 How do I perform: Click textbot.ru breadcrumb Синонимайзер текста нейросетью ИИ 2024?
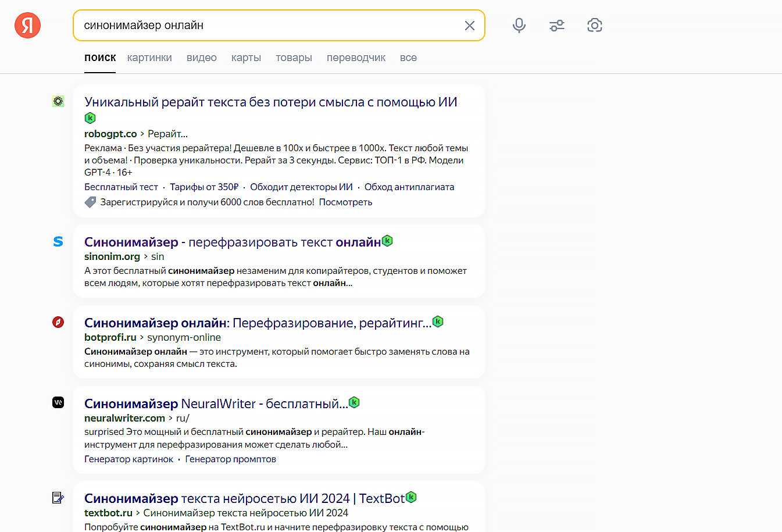[245, 513]
